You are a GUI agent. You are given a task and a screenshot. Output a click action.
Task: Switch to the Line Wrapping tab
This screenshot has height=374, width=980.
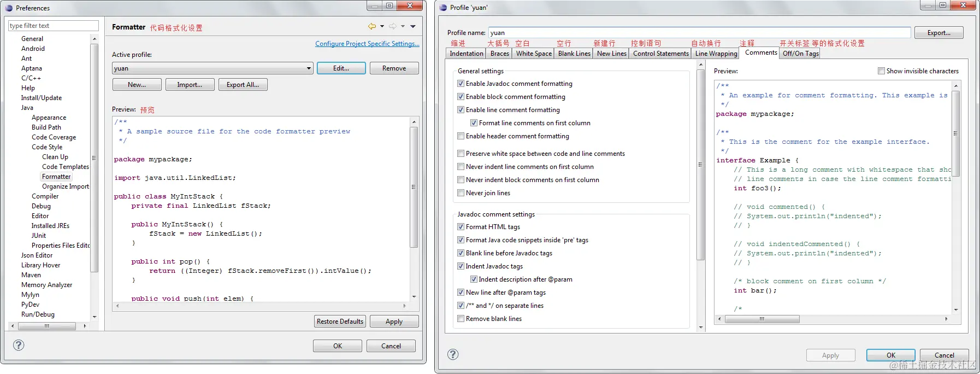[x=716, y=54]
